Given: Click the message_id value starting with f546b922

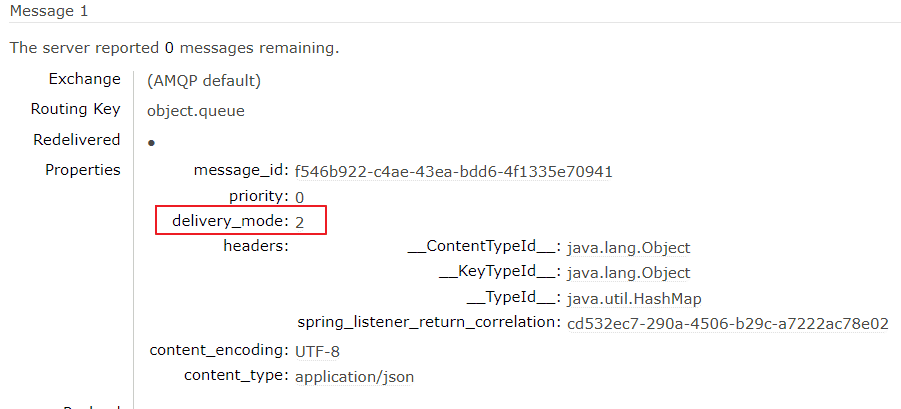Looking at the screenshot, I should point(453,171).
